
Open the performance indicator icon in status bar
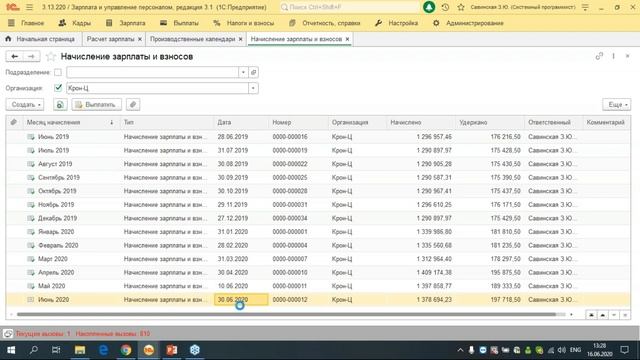(x=8, y=333)
